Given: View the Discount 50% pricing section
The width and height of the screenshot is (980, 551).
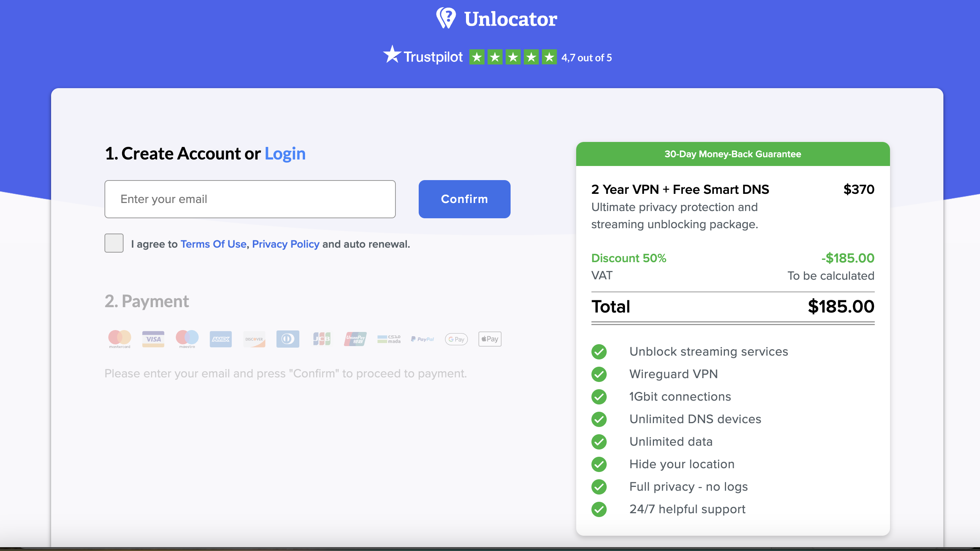Looking at the screenshot, I should tap(732, 259).
